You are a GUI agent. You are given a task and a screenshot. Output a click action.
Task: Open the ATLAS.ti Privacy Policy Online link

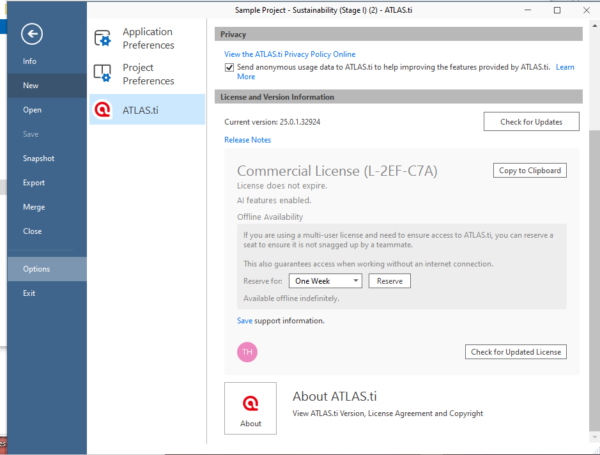(x=290, y=54)
